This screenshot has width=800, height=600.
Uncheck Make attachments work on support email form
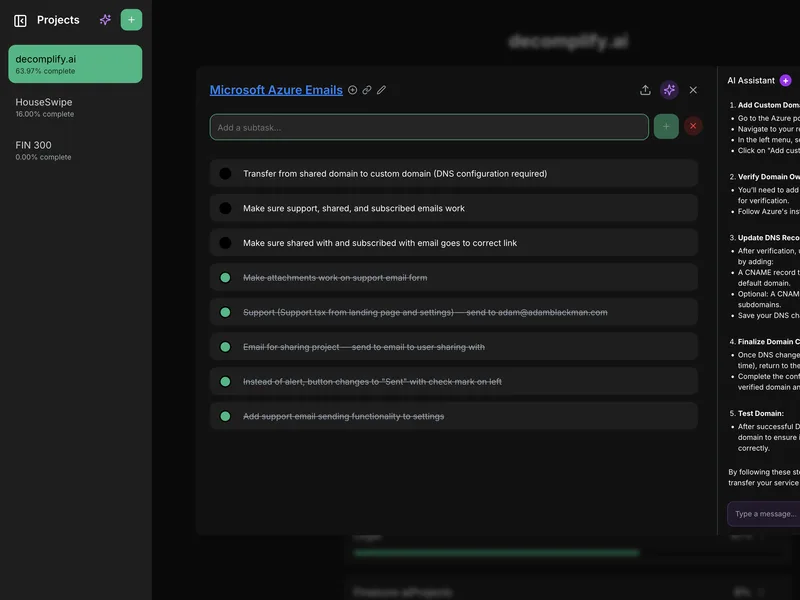click(x=225, y=278)
